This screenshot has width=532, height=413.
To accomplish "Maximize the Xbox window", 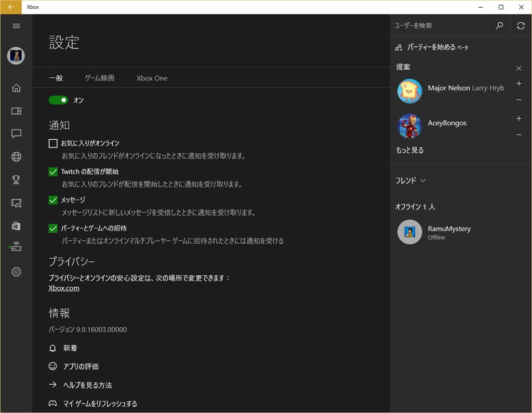I will click(501, 7).
